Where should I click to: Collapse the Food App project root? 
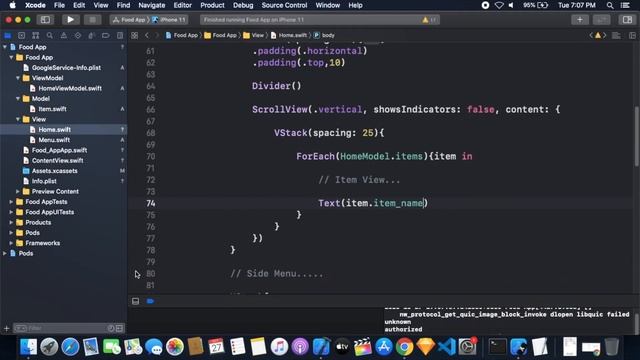click(x=5, y=47)
